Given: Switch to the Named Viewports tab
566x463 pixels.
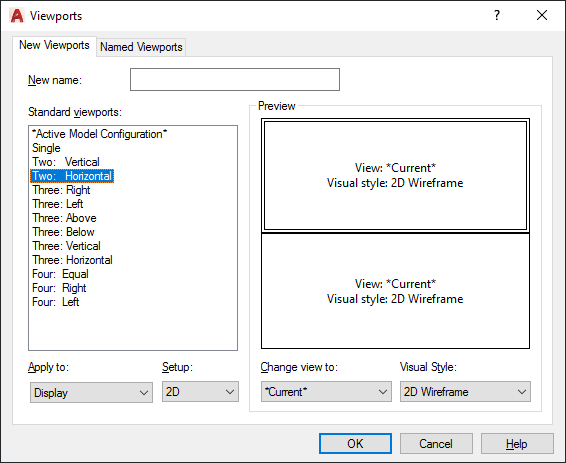Looking at the screenshot, I should [141, 47].
